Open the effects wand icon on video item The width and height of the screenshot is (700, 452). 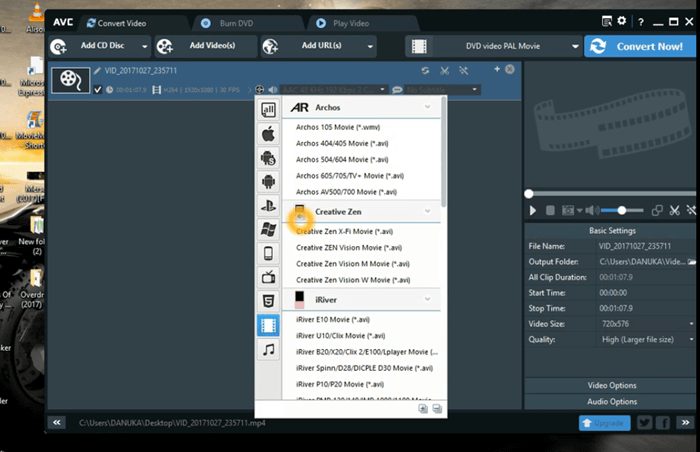[x=463, y=71]
